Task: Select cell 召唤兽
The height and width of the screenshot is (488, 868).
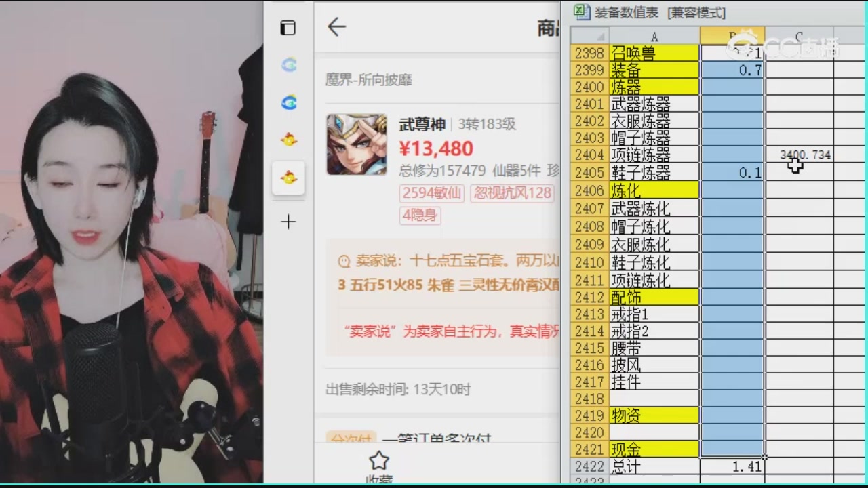Action: (x=654, y=53)
